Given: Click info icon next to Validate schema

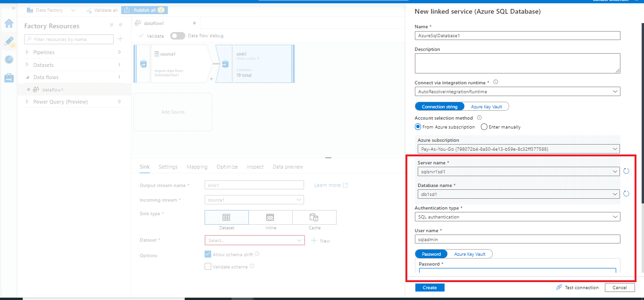Looking at the screenshot, I should coord(252,266).
